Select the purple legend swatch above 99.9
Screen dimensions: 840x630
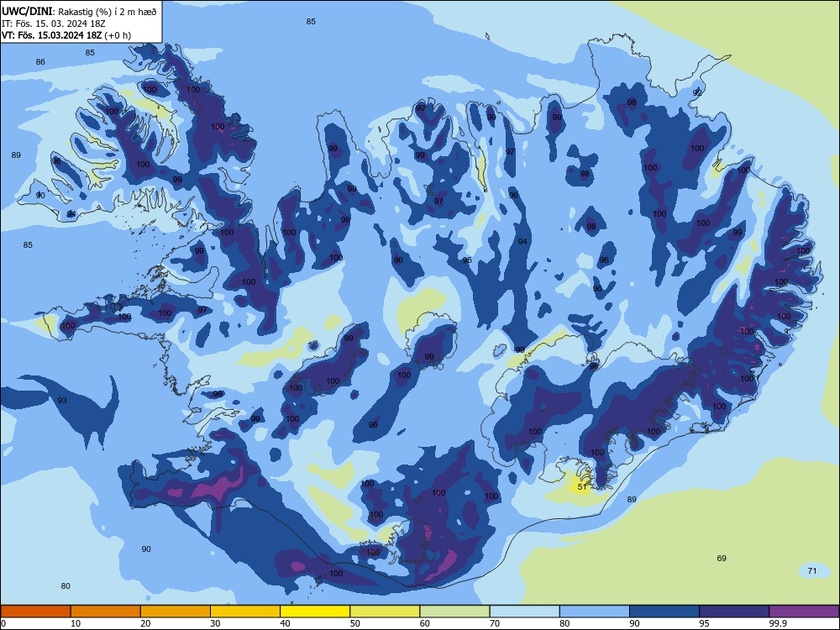[804, 612]
